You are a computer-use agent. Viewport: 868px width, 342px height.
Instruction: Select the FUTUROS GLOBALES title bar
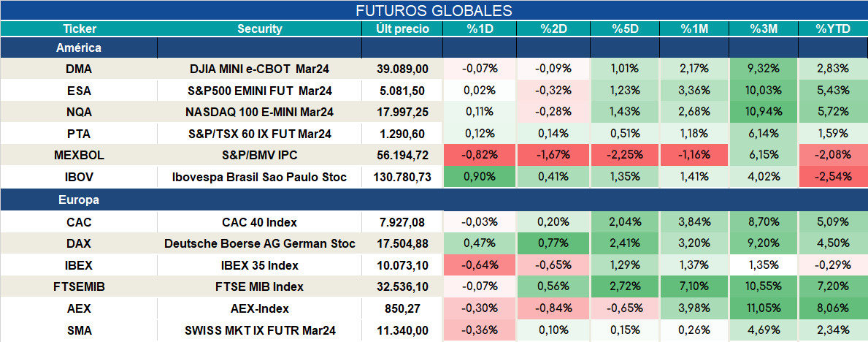(434, 10)
